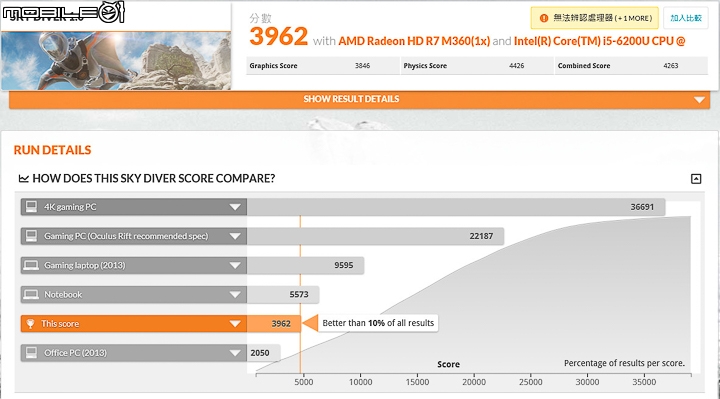Select the 4K gaming PC row label

[x=70, y=207]
